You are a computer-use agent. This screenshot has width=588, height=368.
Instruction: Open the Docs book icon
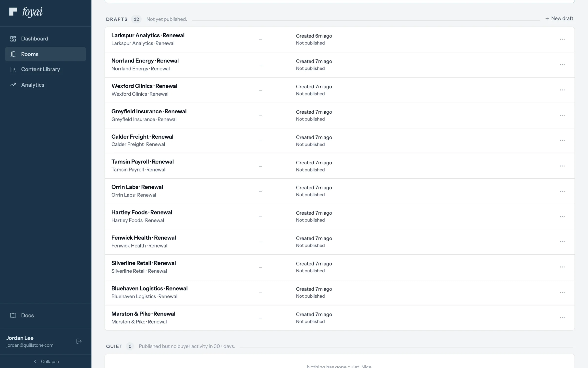(x=13, y=315)
